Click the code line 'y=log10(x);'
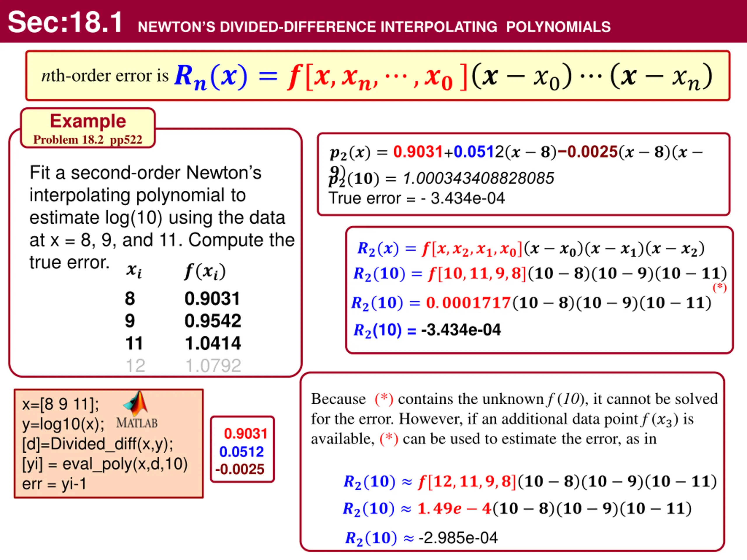The height and width of the screenshot is (560, 747). point(64,425)
